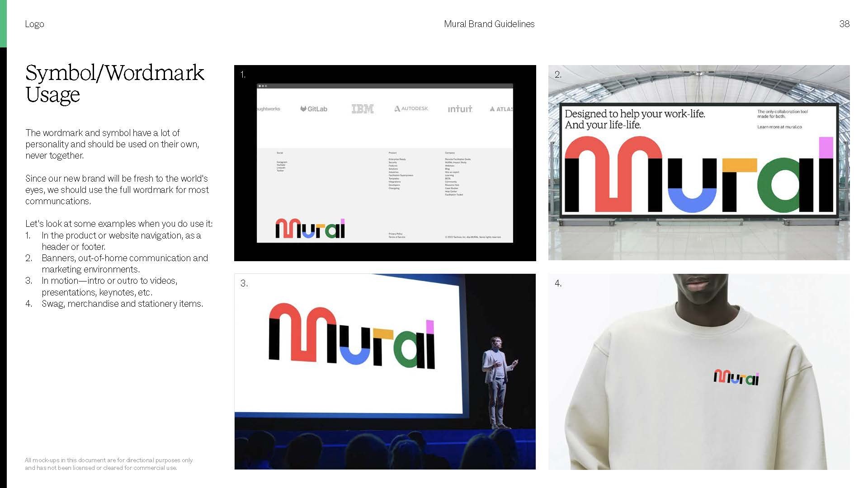
Task: Click the 'Mural Brand Guidelines' header title
Action: [489, 24]
